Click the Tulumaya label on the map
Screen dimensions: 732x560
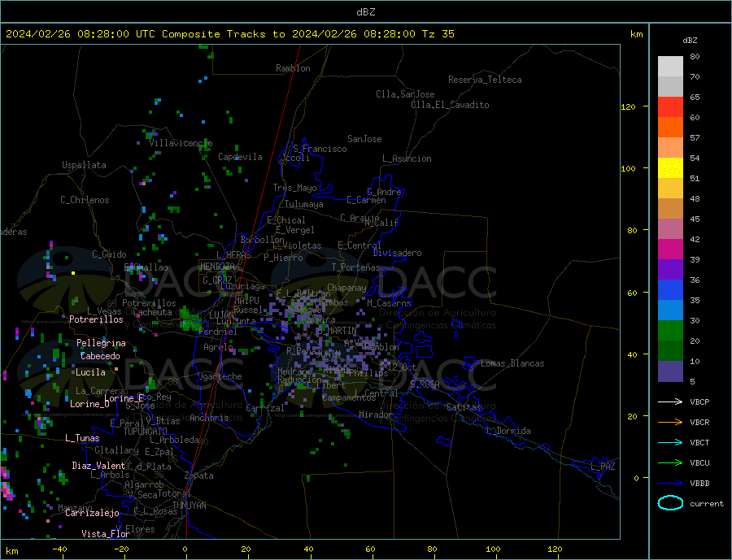pos(304,204)
